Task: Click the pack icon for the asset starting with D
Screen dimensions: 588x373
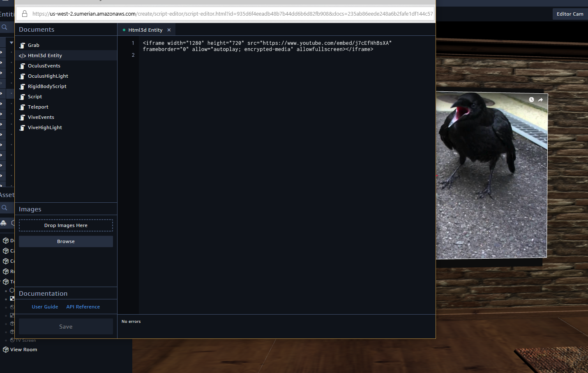Action: [6, 241]
